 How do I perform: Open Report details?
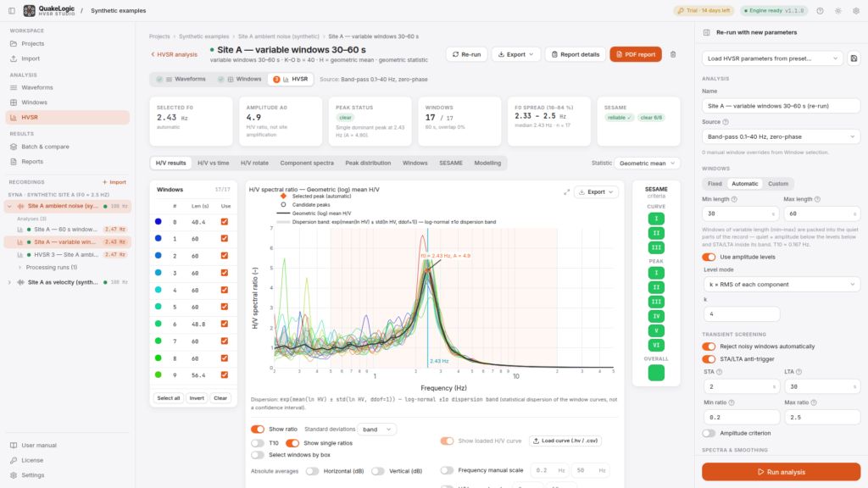point(576,54)
